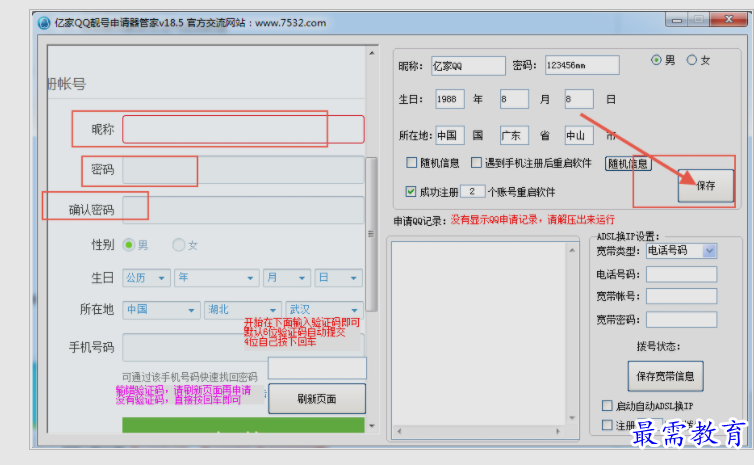The image size is (754, 465).
Task: Click the birthday 月 field
Action: pos(514,99)
